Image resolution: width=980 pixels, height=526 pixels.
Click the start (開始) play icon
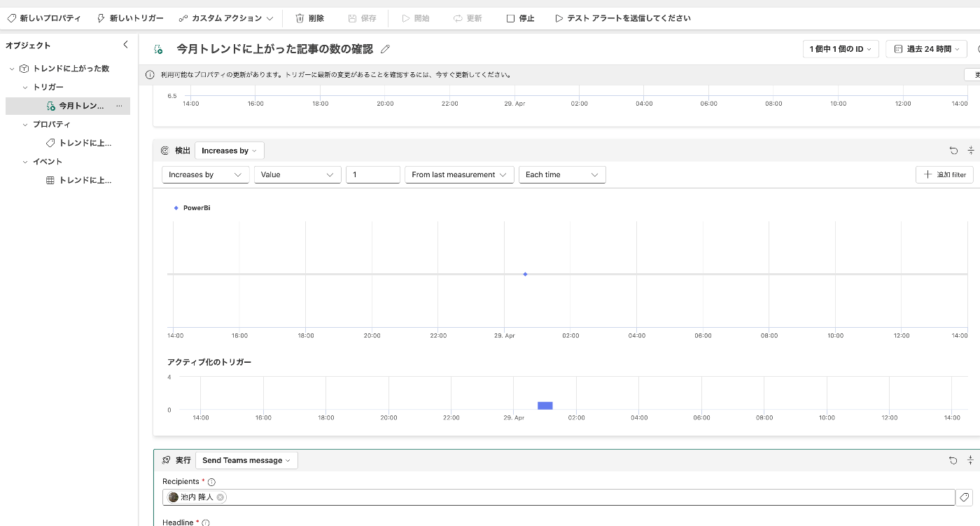click(405, 18)
